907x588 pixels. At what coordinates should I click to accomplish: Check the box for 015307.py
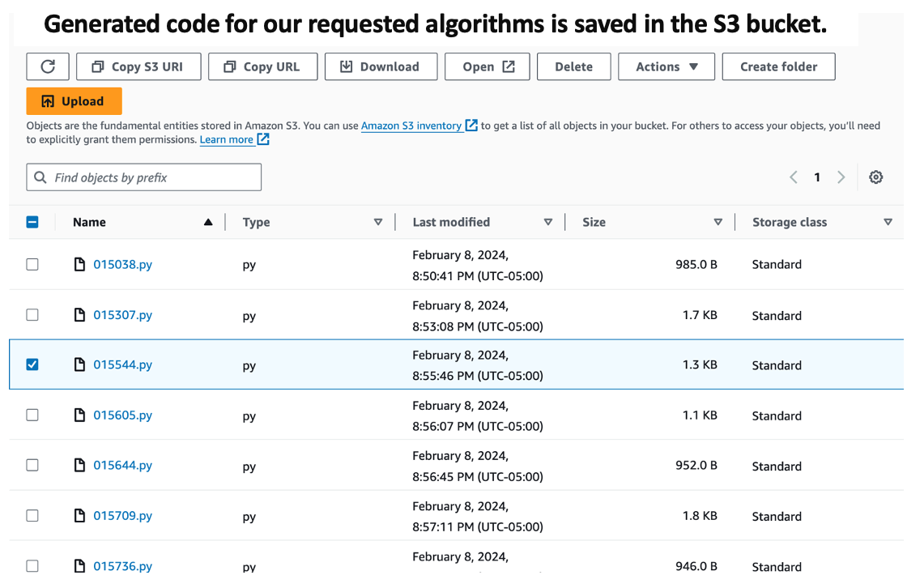(32, 314)
